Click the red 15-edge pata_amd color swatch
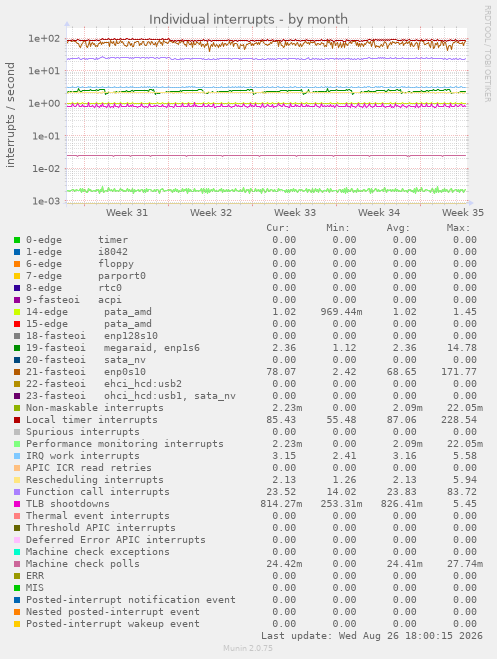 17,324
